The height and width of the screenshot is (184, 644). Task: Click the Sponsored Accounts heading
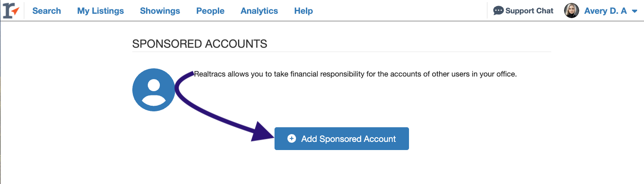(x=200, y=44)
